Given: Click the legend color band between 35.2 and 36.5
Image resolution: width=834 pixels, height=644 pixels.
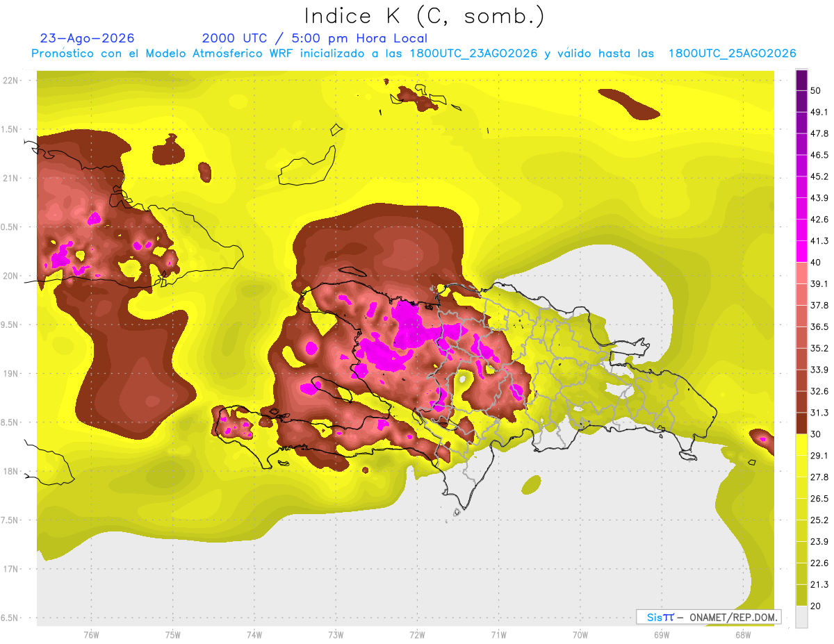Looking at the screenshot, I should pos(802,338).
